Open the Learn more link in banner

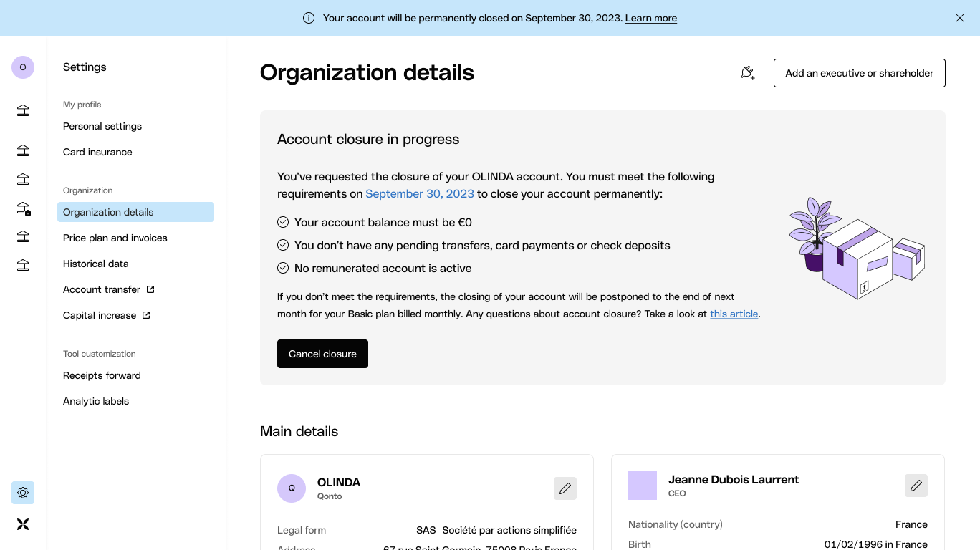pos(650,18)
